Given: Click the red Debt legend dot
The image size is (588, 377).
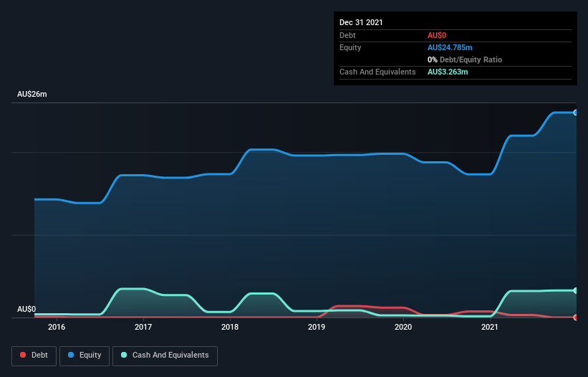Looking at the screenshot, I should tap(23, 355).
